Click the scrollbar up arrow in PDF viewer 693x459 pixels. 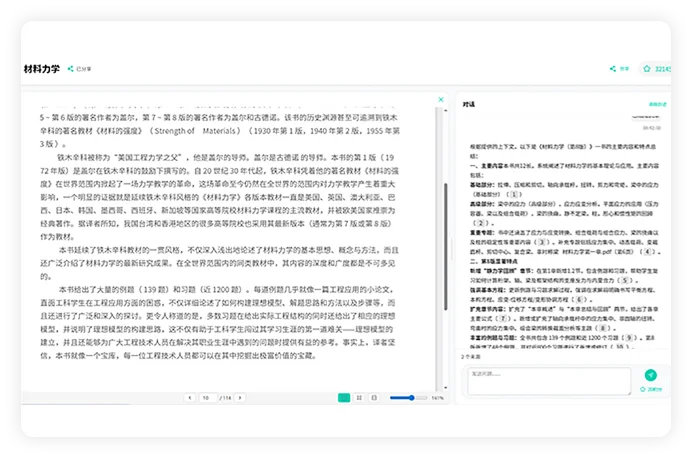446,110
